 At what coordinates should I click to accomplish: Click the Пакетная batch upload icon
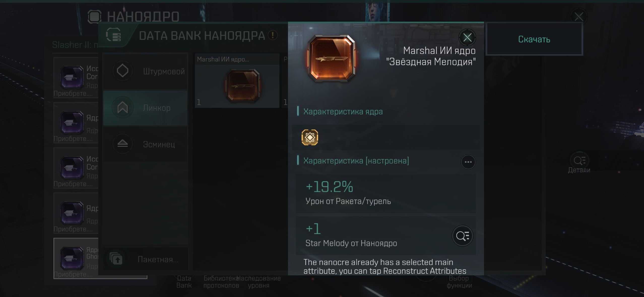[x=116, y=259]
